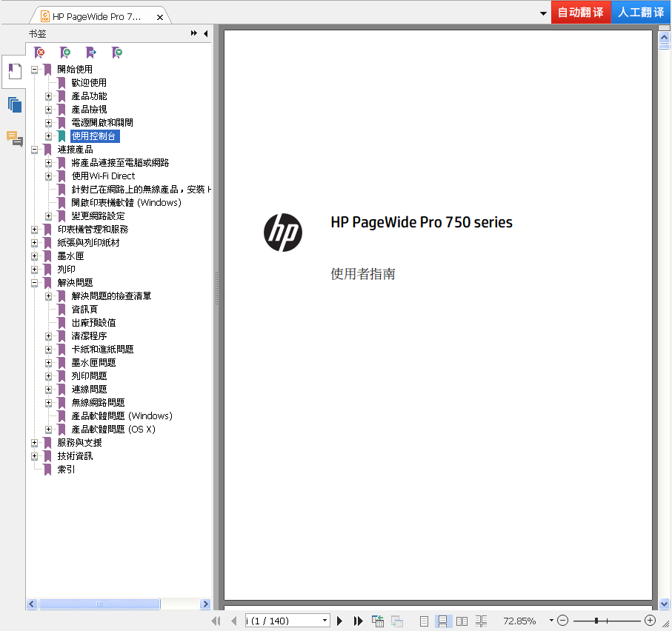
Task: Select the 歡迎使用 bookmark
Action: [x=89, y=83]
